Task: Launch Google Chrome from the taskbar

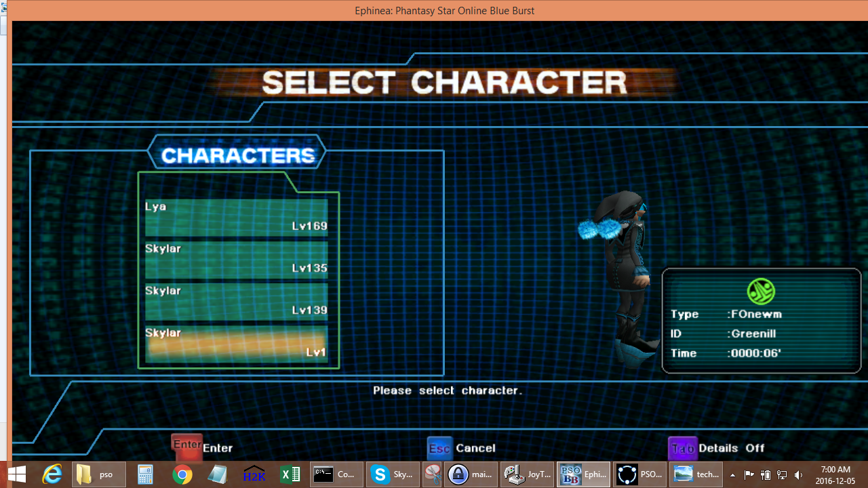Action: click(x=182, y=474)
